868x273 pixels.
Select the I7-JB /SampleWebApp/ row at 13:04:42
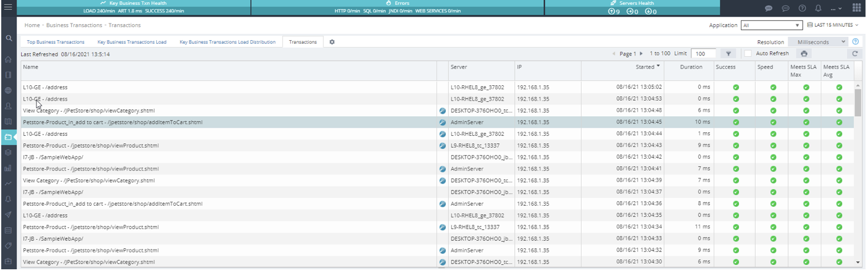tap(437, 157)
